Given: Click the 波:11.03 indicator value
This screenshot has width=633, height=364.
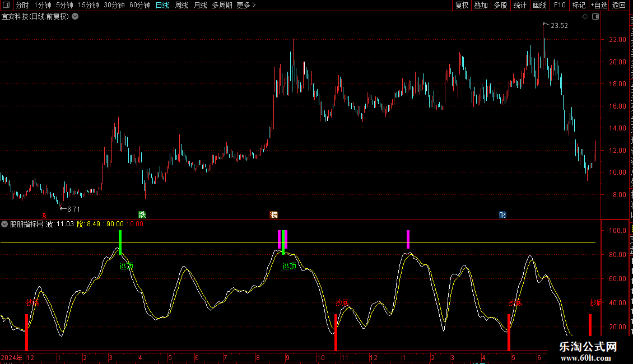Looking at the screenshot, I should 60,224.
